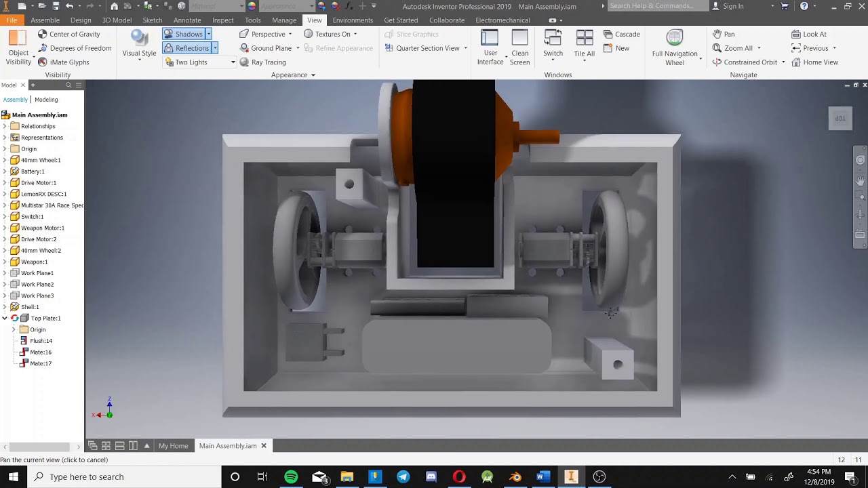Click Sign In link

(x=728, y=6)
